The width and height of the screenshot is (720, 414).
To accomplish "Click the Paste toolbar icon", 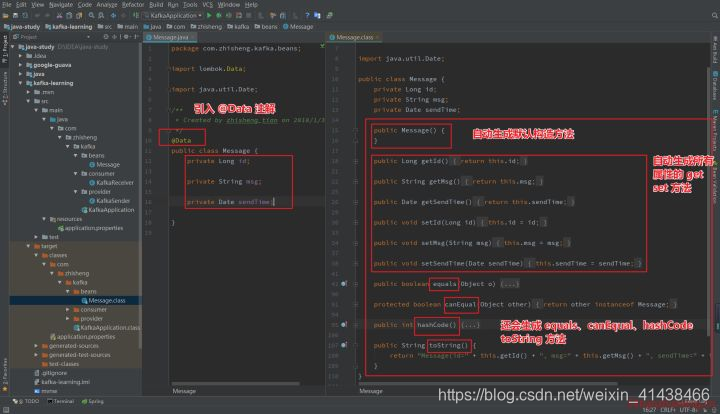I will [x=79, y=16].
